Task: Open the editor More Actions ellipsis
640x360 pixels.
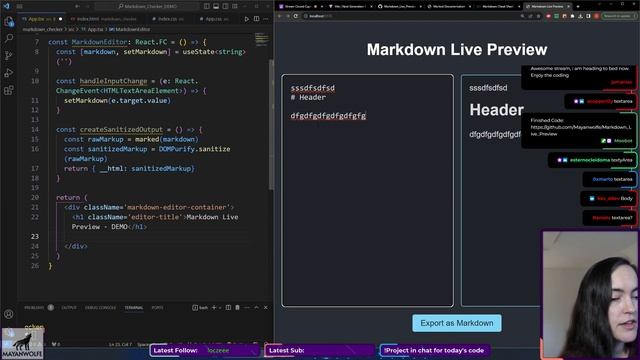Action: pos(266,19)
